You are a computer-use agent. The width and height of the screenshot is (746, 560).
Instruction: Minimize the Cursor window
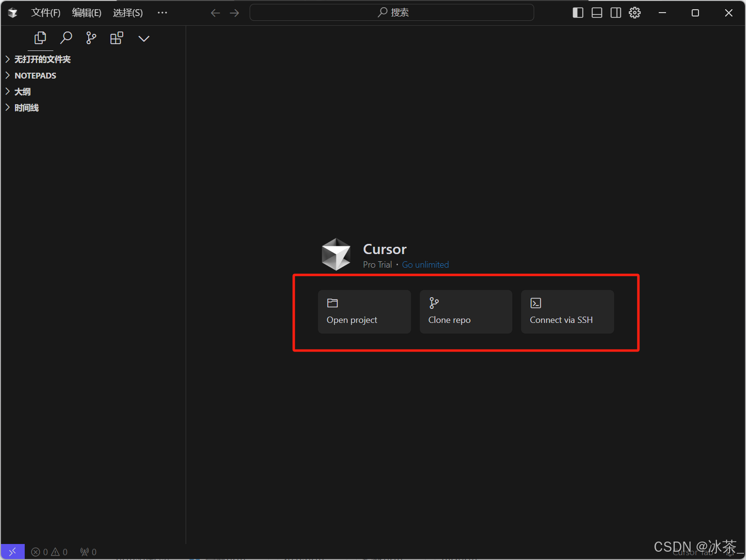coord(663,13)
